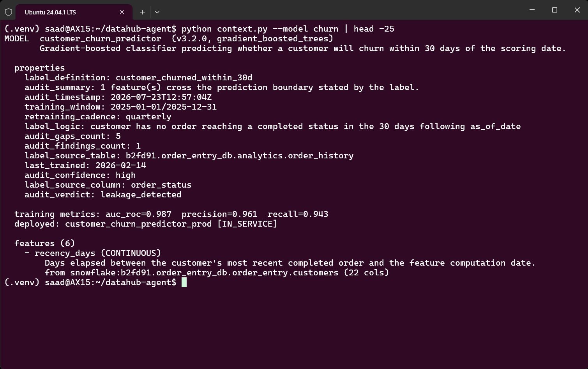Maximize the terminal window
Image resolution: width=588 pixels, height=369 pixels.
(554, 10)
